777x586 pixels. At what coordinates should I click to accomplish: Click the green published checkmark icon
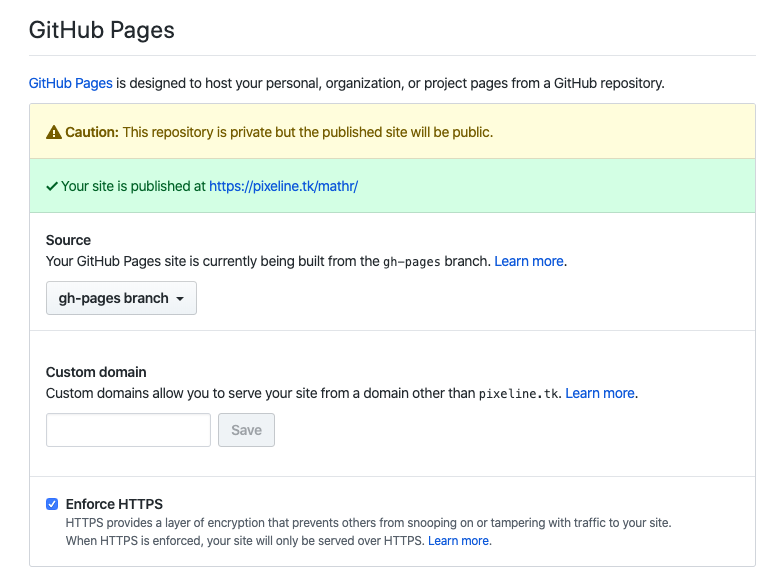pos(52,187)
